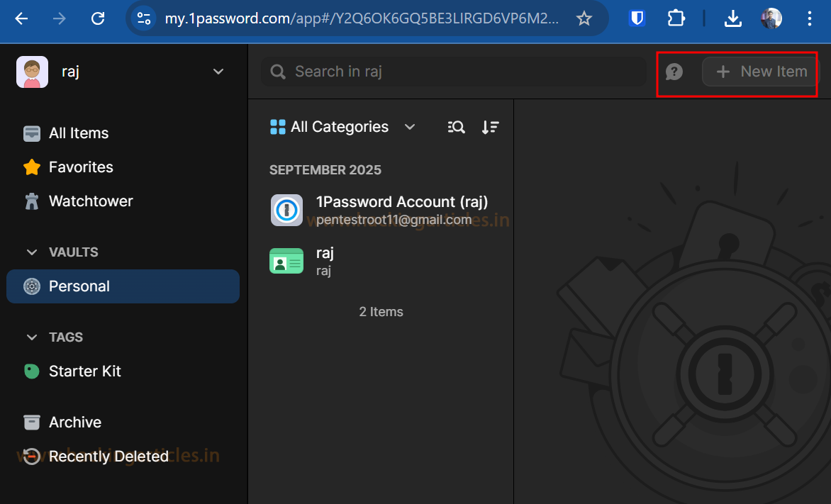
Task: Open the sort order icon
Action: pos(490,127)
